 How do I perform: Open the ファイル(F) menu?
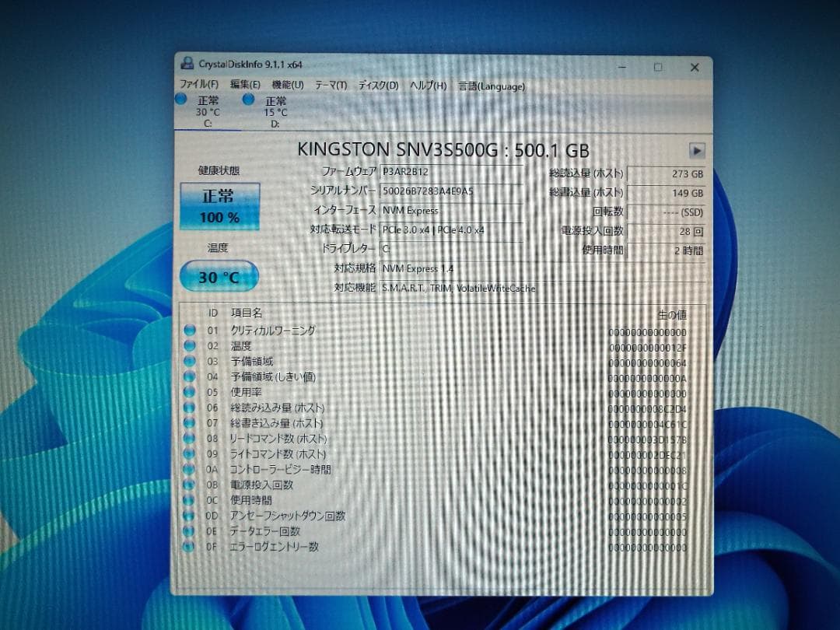coord(196,86)
